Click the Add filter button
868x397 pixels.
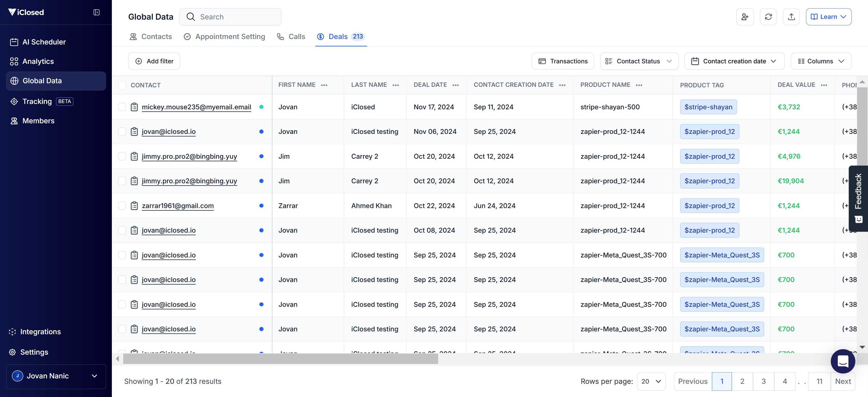coord(154,61)
